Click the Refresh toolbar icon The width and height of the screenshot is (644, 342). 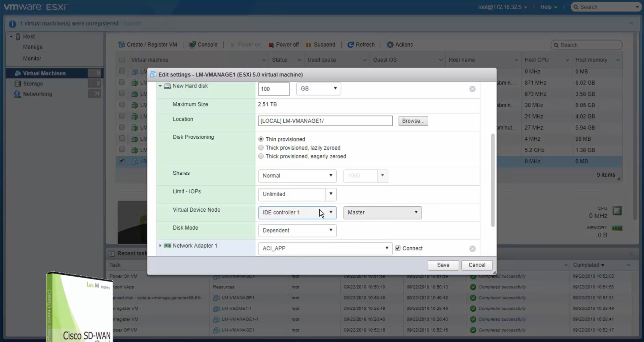coord(350,45)
